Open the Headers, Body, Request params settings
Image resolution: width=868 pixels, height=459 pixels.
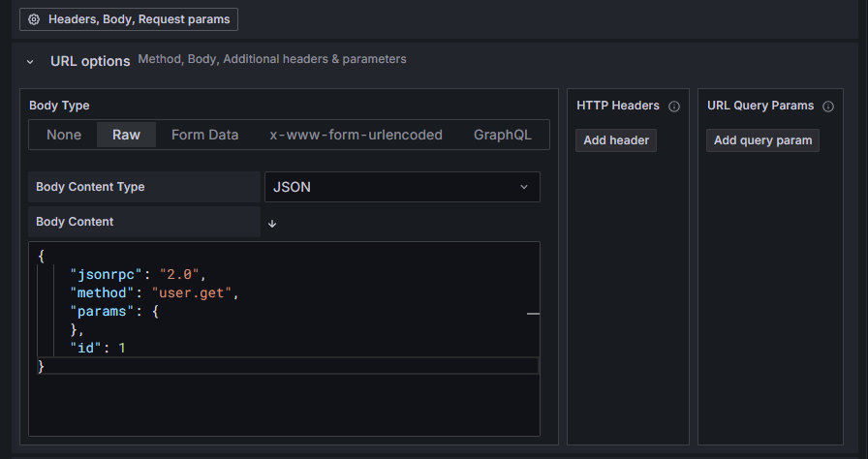[128, 18]
